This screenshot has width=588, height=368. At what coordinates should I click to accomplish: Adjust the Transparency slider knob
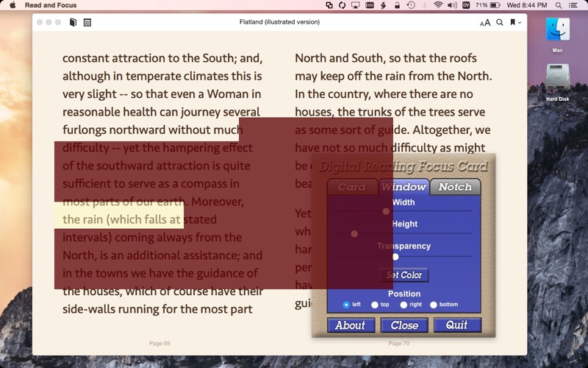tap(395, 257)
